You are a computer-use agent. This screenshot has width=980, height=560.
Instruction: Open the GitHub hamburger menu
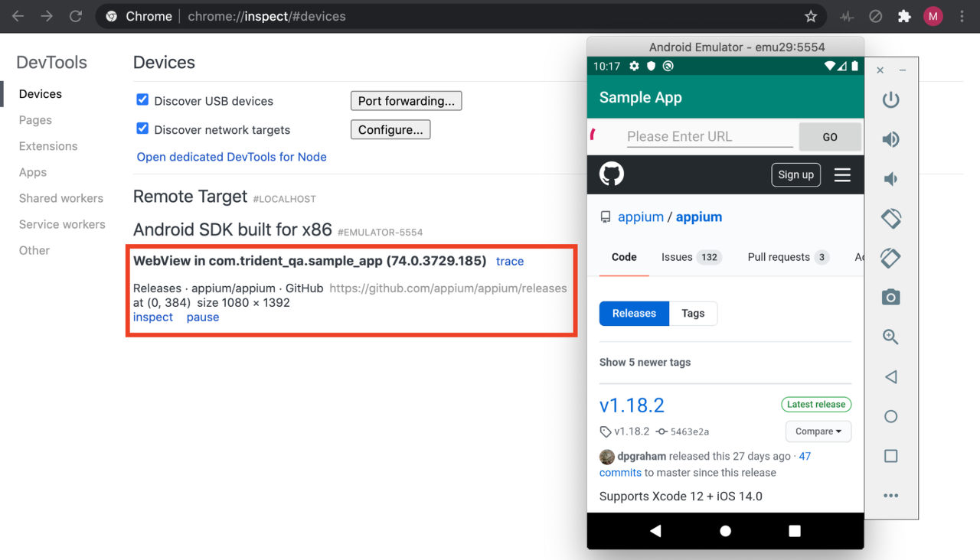pos(842,174)
